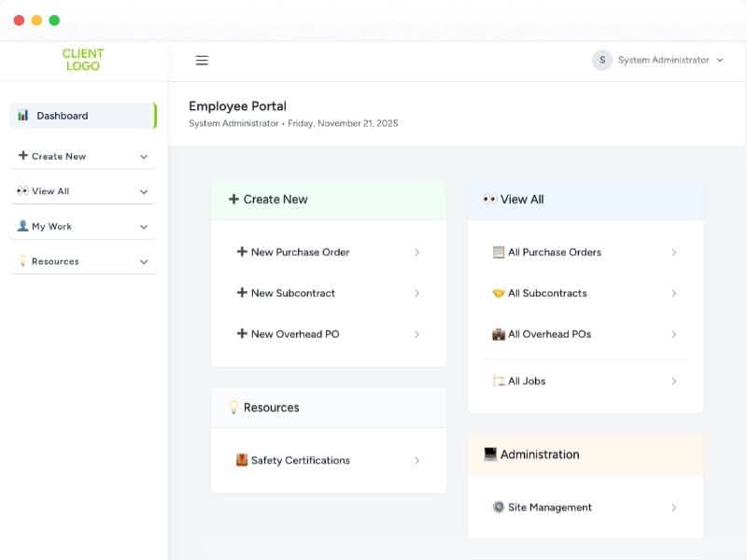Click the Resources lightbulb icon in sidebar
Screen dimensions: 747x560
[x=21, y=260]
